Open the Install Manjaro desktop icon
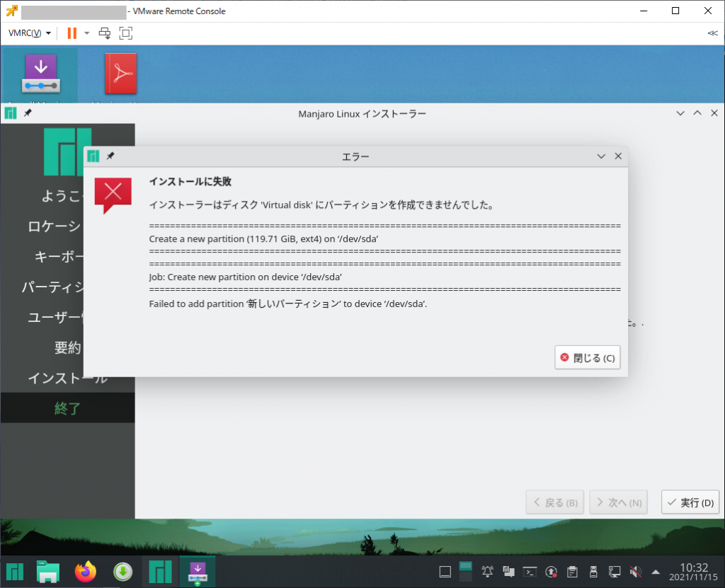Screen dimensions: 725x588 40,74
